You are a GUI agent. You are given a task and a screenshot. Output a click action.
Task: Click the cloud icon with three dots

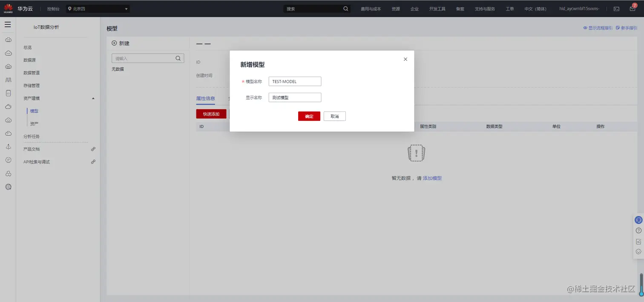8,53
